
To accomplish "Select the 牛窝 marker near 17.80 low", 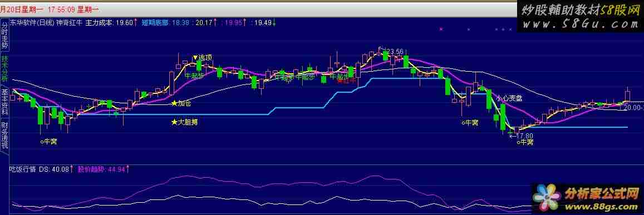I will coord(525,142).
